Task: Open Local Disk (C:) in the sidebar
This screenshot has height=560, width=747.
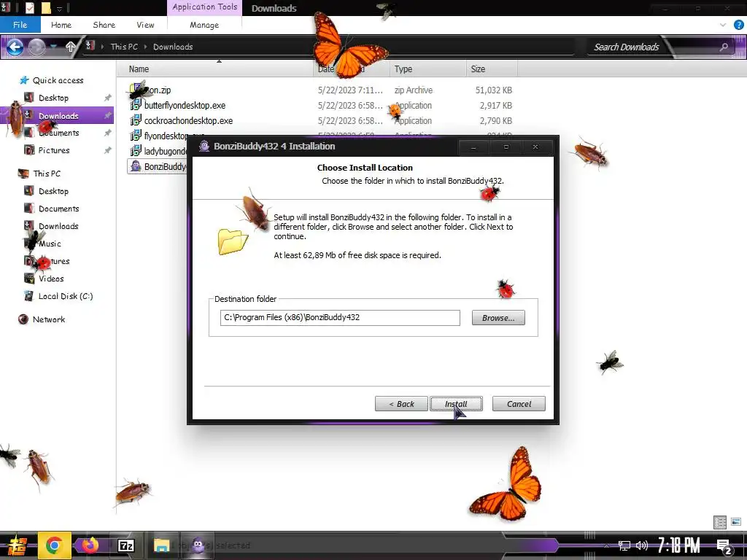Action: click(x=66, y=296)
